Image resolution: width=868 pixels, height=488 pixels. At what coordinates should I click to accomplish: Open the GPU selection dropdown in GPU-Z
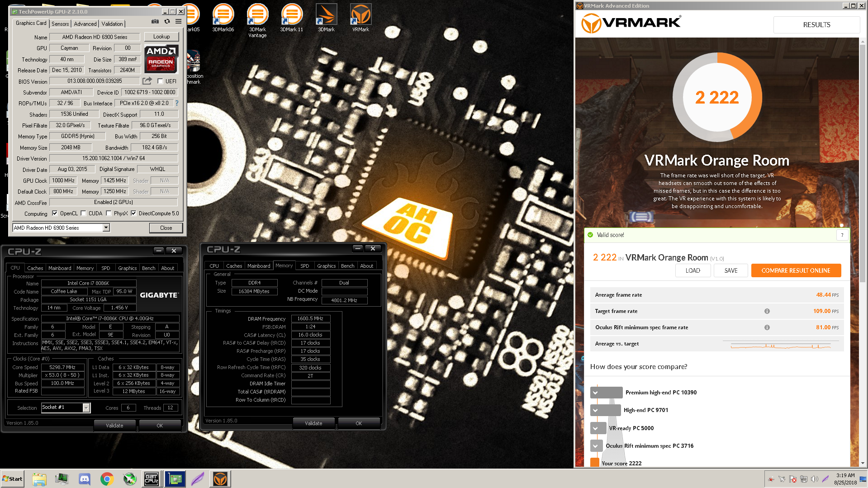click(106, 228)
